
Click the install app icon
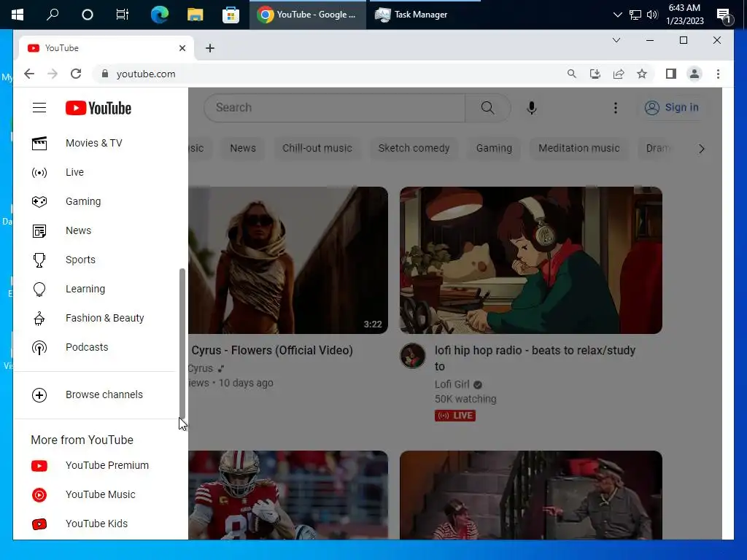595,74
